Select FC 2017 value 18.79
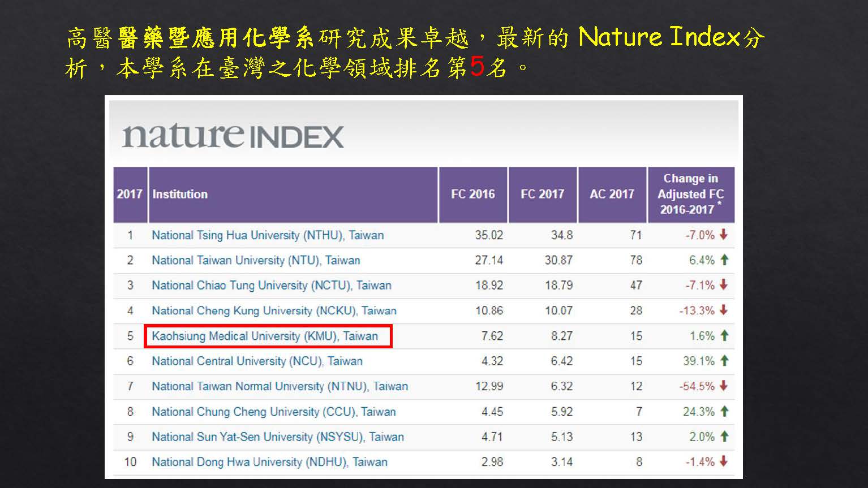This screenshot has width=868, height=488. (x=558, y=285)
